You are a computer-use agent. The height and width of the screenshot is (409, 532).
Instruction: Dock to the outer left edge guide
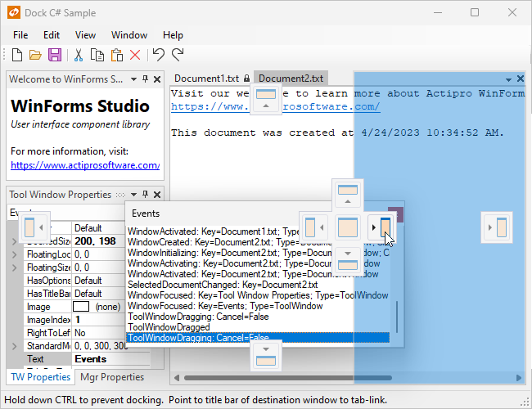(34, 227)
